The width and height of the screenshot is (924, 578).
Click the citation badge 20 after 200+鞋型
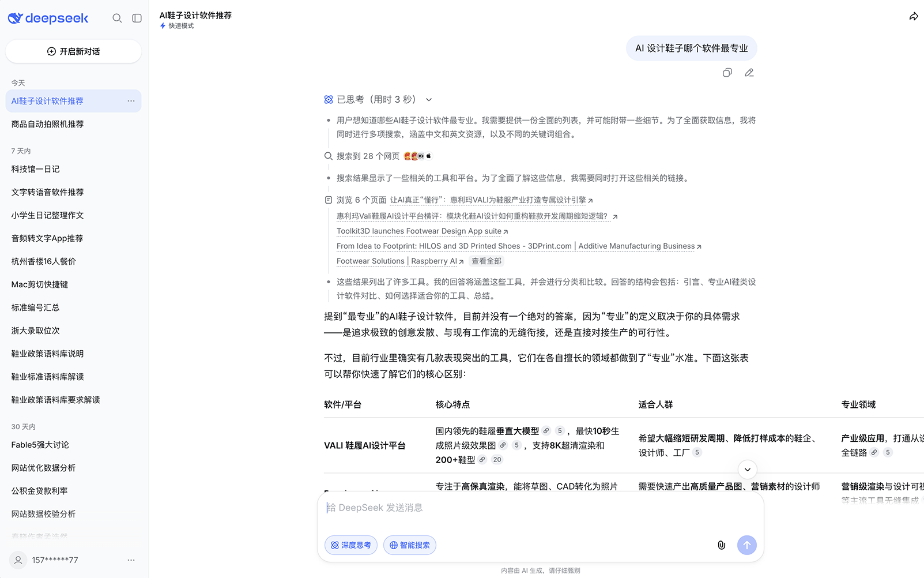[497, 460]
